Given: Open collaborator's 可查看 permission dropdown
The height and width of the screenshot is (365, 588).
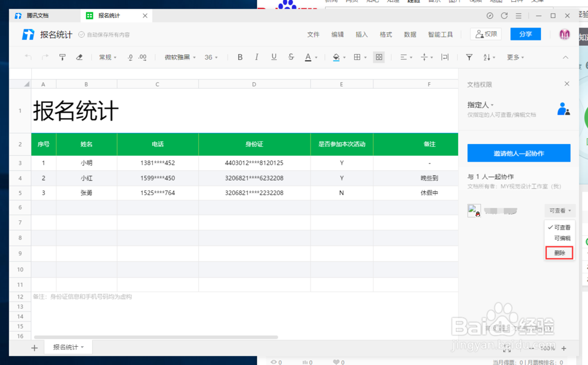Looking at the screenshot, I should click(x=560, y=210).
